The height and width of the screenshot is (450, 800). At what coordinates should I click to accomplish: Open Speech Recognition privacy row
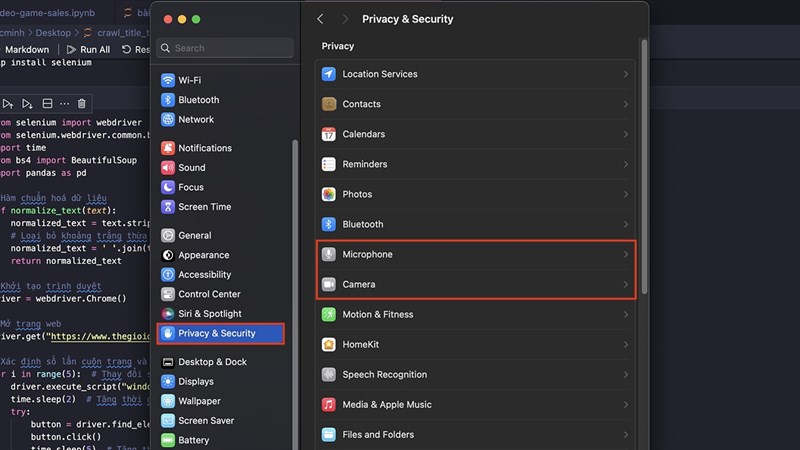476,374
